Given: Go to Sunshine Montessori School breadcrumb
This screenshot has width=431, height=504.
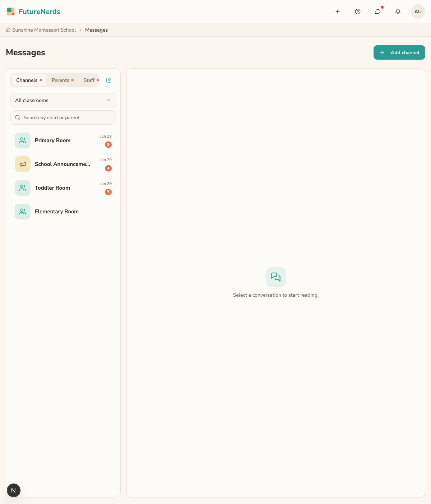Looking at the screenshot, I should click(x=44, y=30).
